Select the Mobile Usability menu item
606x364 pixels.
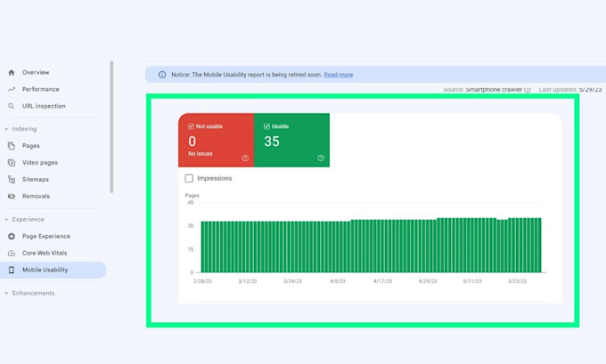pyautogui.click(x=53, y=270)
